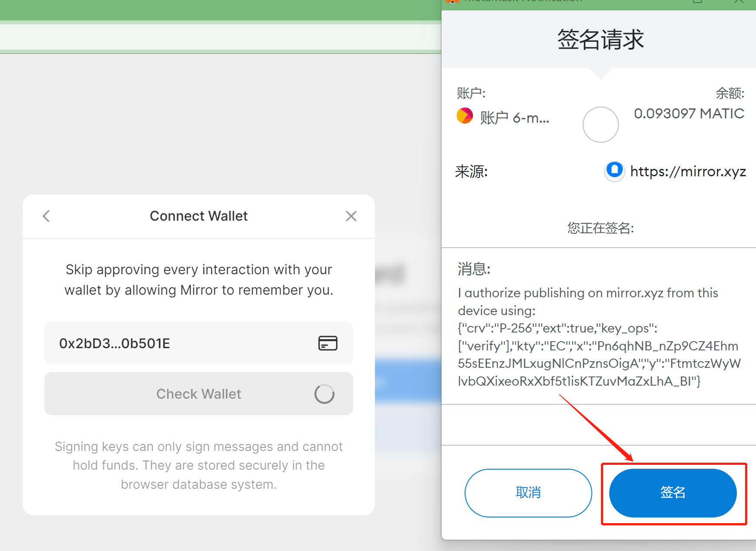Go back using the Connect Wallet chevron
This screenshot has height=551, width=756.
point(46,216)
